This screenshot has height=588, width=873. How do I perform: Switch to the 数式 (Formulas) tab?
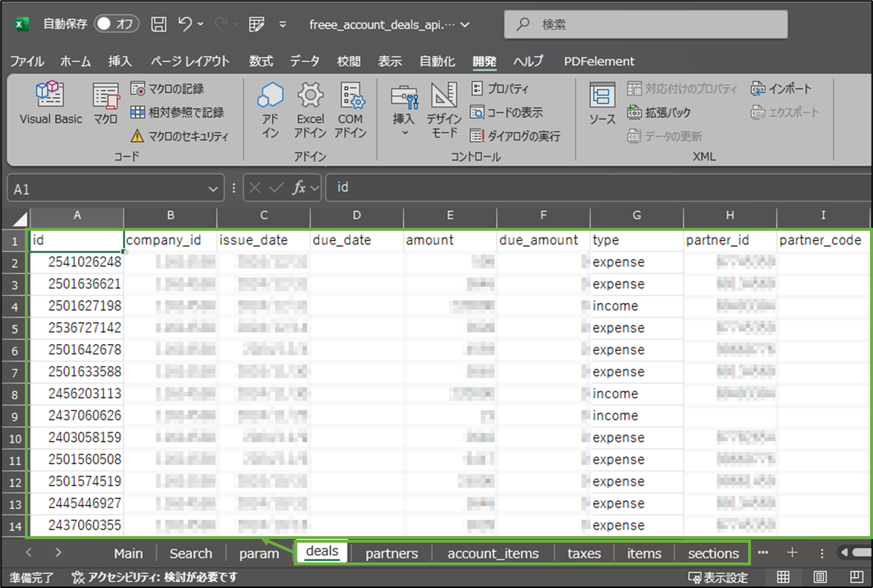pos(261,61)
